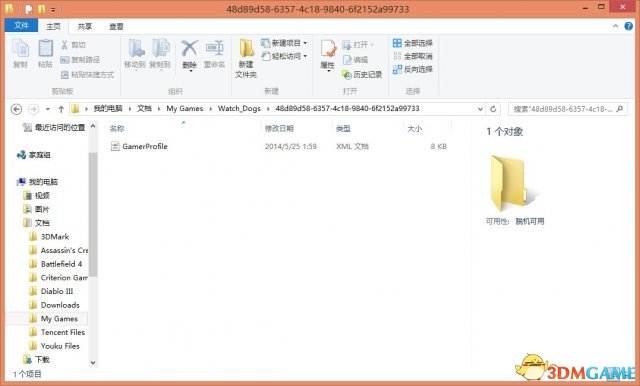Open the Assassin's Creed folder in sidebar
Viewport: 640px width, 386px height.
point(58,251)
